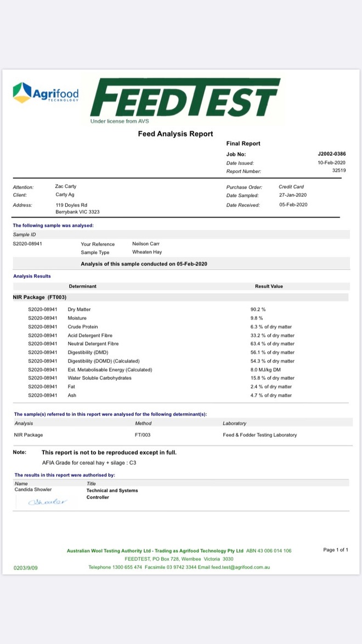
Task: Select job number J2002-0386
Action: 332,155
